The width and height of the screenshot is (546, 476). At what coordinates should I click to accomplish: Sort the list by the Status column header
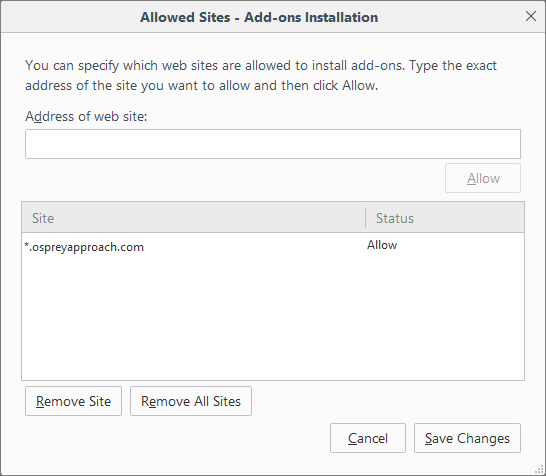click(445, 218)
